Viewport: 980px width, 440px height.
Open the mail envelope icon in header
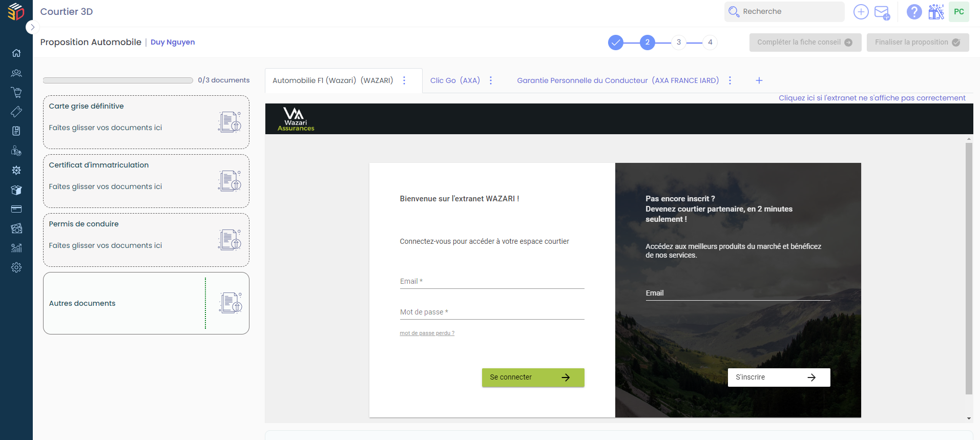coord(882,12)
